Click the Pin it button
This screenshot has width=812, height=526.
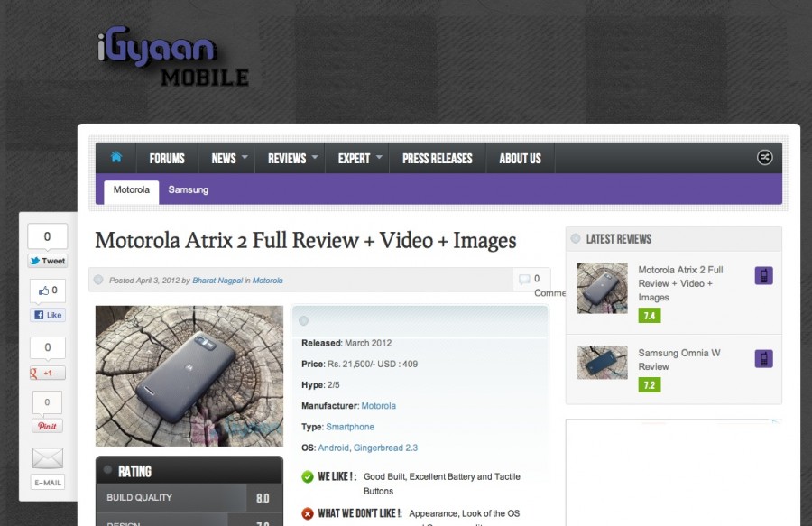coord(48,426)
